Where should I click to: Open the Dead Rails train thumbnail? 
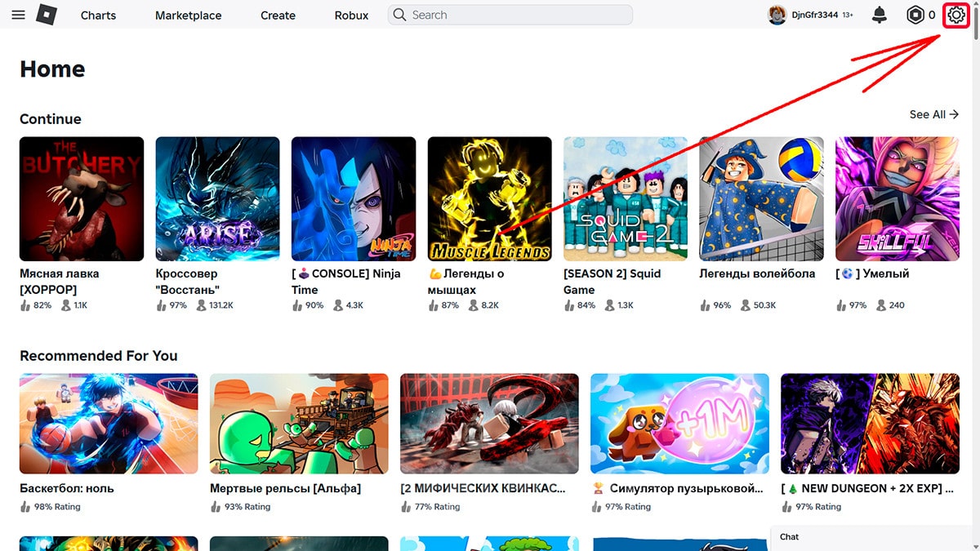pyautogui.click(x=299, y=424)
